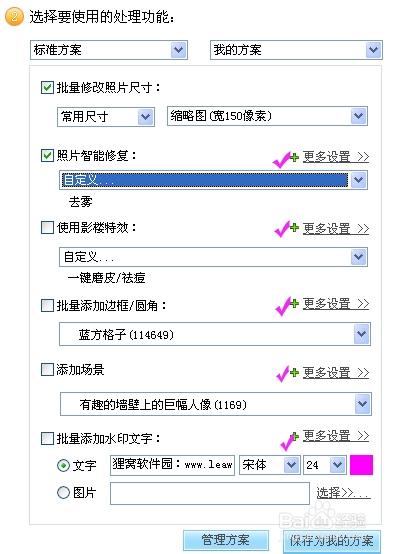Click checkmark-plus icon beside 照片智能修复
Viewport: 396px width, 554px height.
(285, 159)
